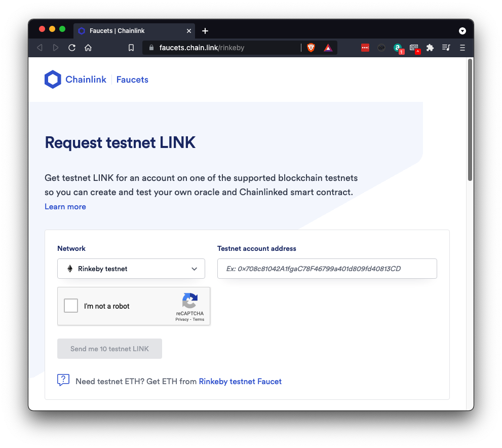Open a new tab with plus button
This screenshot has width=502, height=448.
tap(205, 31)
